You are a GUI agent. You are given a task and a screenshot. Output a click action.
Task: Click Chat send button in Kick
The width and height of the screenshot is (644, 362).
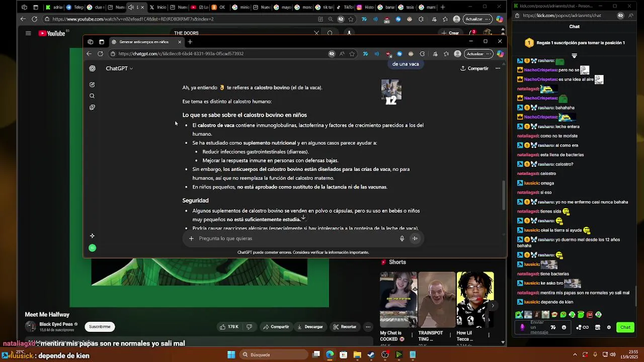click(x=625, y=327)
